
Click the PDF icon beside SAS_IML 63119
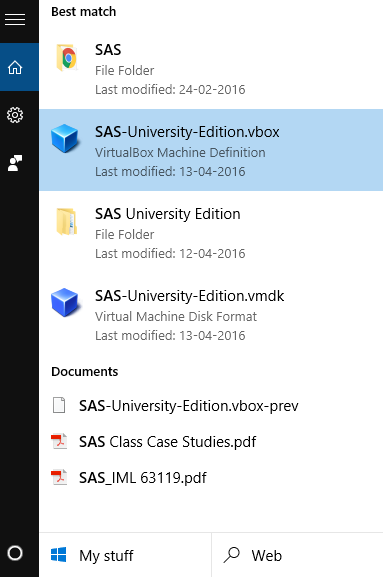tap(59, 478)
